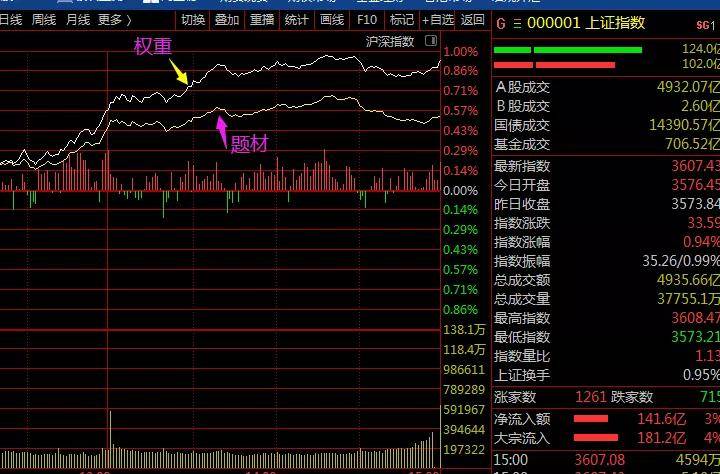Open the 沪深指数 overlay selector

(x=390, y=41)
